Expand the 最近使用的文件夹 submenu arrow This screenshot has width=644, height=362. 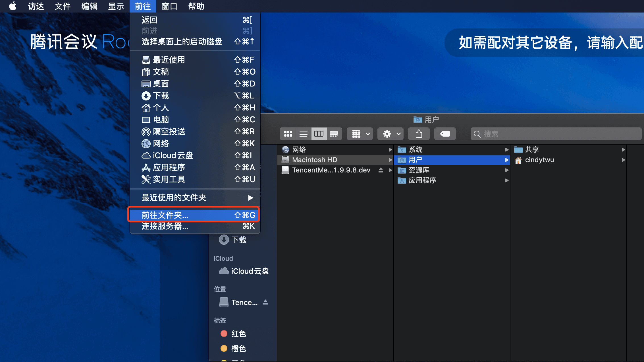[250, 198]
